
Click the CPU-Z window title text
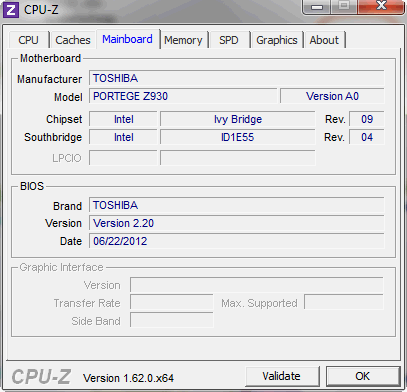click(x=41, y=10)
